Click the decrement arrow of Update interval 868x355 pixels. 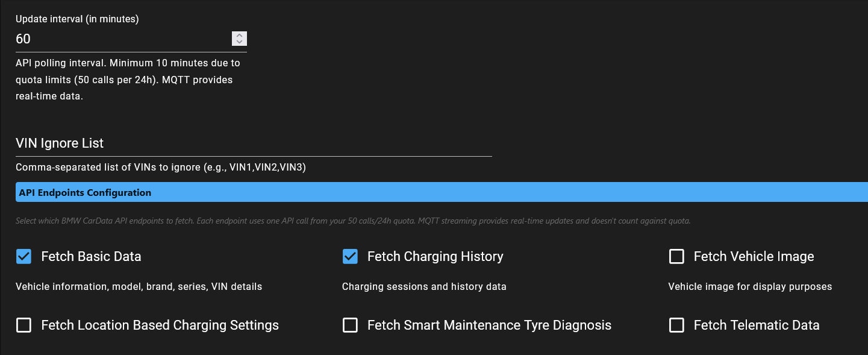pos(239,42)
